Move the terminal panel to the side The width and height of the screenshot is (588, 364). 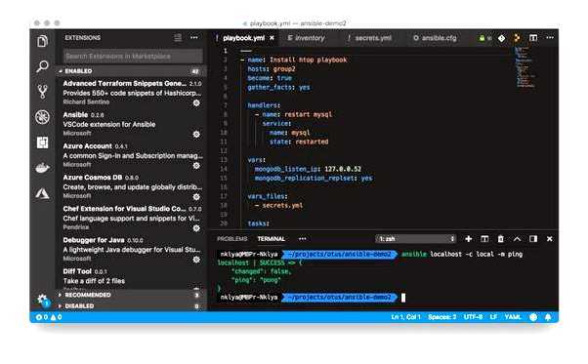tap(533, 239)
